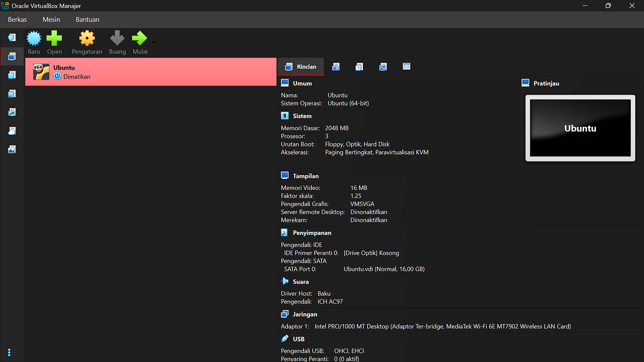The width and height of the screenshot is (644, 362).
Task: Click the Prosesor value 3
Action: pyautogui.click(x=327, y=136)
